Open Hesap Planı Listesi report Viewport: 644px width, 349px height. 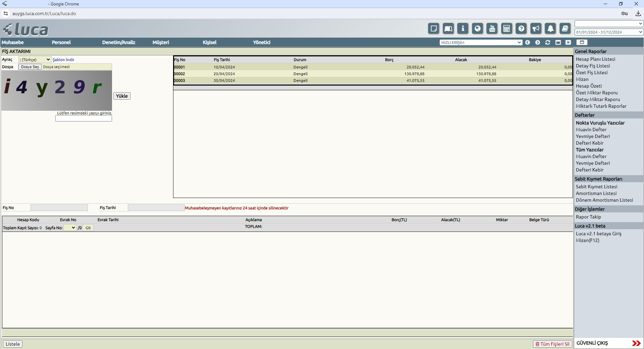[595, 59]
